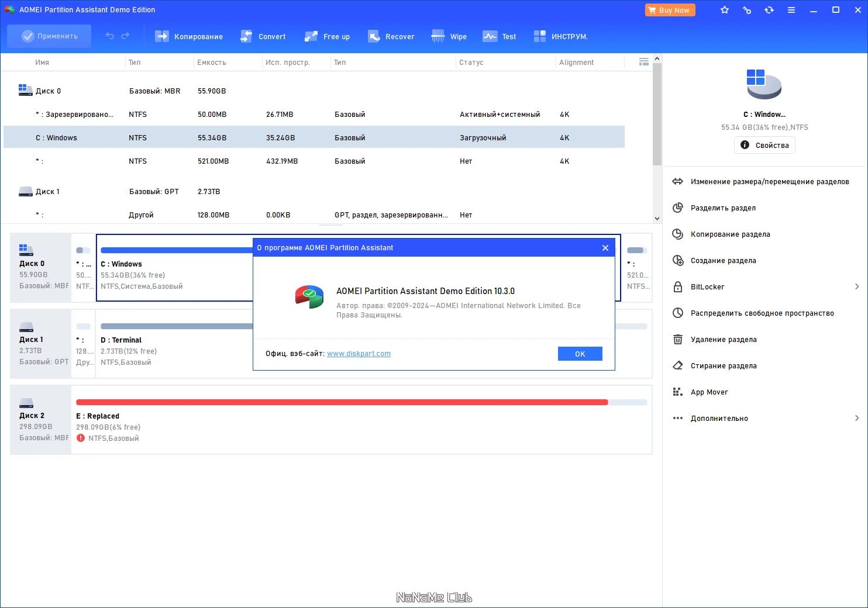Click the refresh icon in title bar
The width and height of the screenshot is (868, 608).
(769, 10)
